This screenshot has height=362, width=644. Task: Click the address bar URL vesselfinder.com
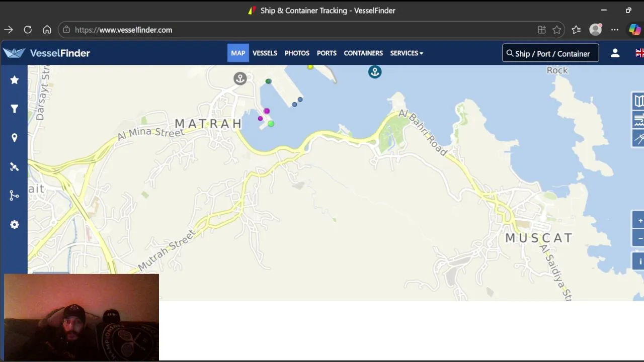pos(123,30)
